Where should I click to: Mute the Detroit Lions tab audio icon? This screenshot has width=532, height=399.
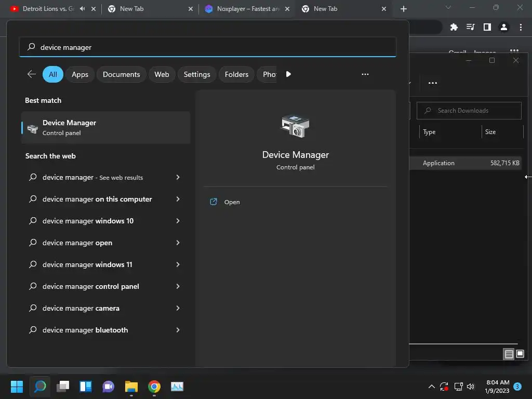click(x=83, y=9)
